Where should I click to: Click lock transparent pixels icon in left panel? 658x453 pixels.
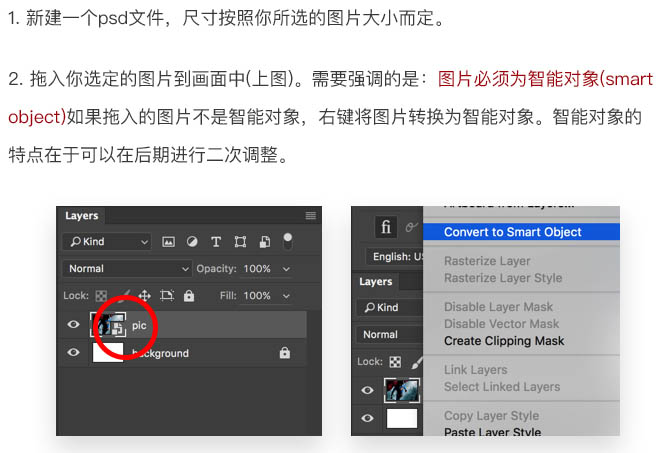click(101, 296)
